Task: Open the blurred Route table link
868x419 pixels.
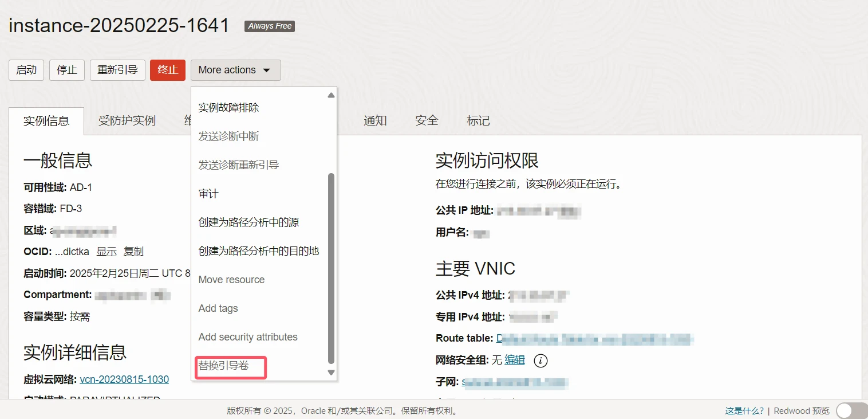Action: click(595, 338)
